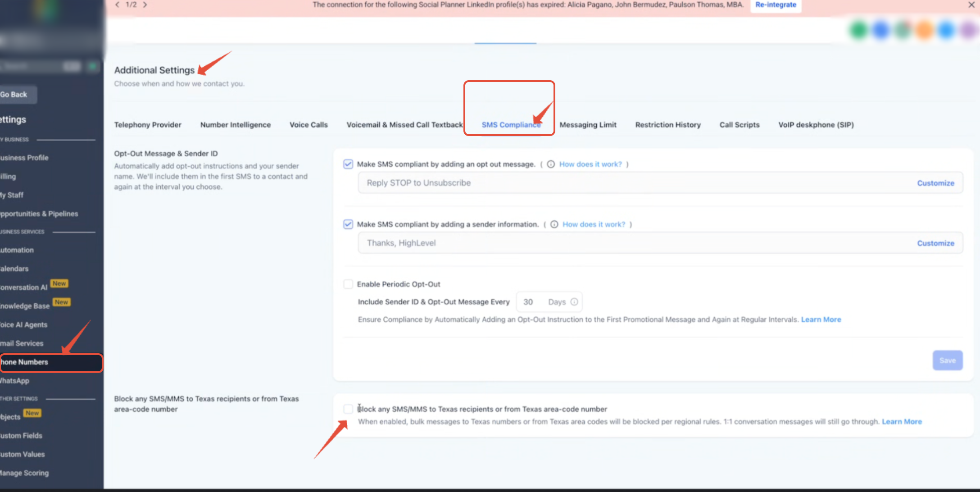Open Voice Calls tab
This screenshot has height=492, width=980.
tap(309, 125)
